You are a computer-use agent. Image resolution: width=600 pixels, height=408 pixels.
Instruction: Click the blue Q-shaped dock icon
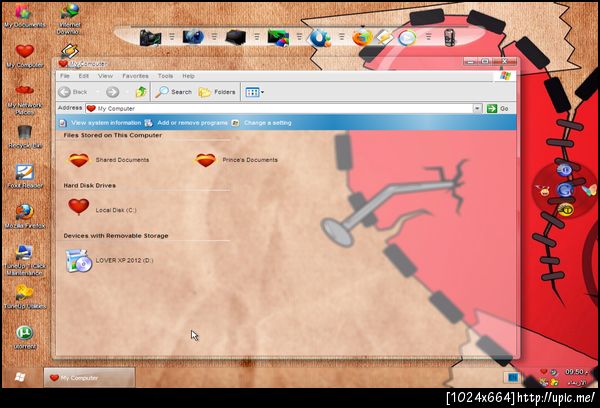click(320, 38)
